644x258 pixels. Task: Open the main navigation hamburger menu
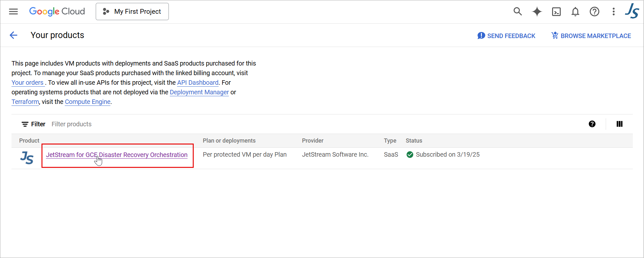pyautogui.click(x=13, y=12)
